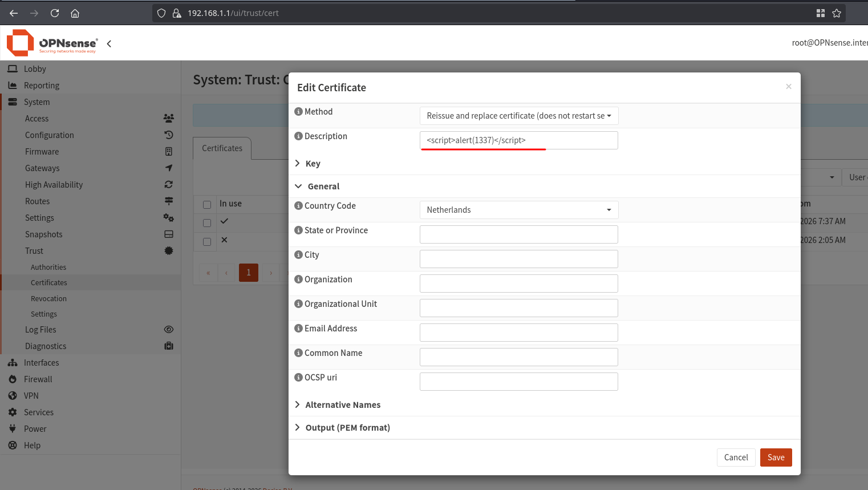
Task: Show help for Common Name info icon
Action: click(298, 353)
